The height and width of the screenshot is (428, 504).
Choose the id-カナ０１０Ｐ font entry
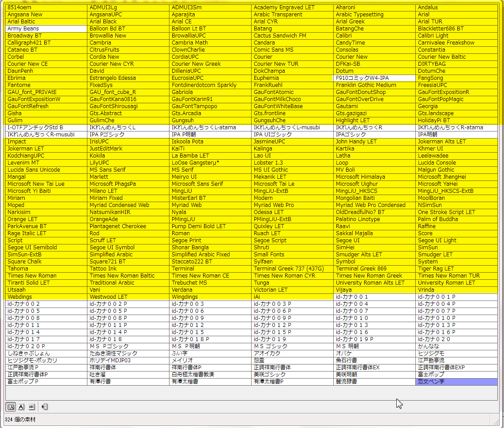[456, 319]
